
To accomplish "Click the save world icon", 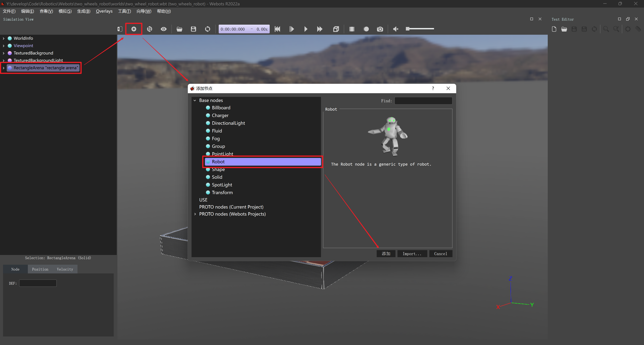I will [x=193, y=29].
